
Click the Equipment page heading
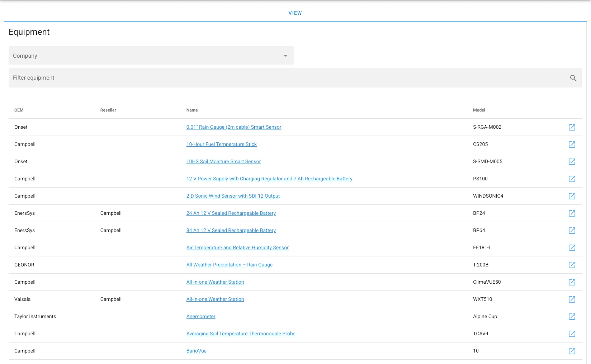29,32
